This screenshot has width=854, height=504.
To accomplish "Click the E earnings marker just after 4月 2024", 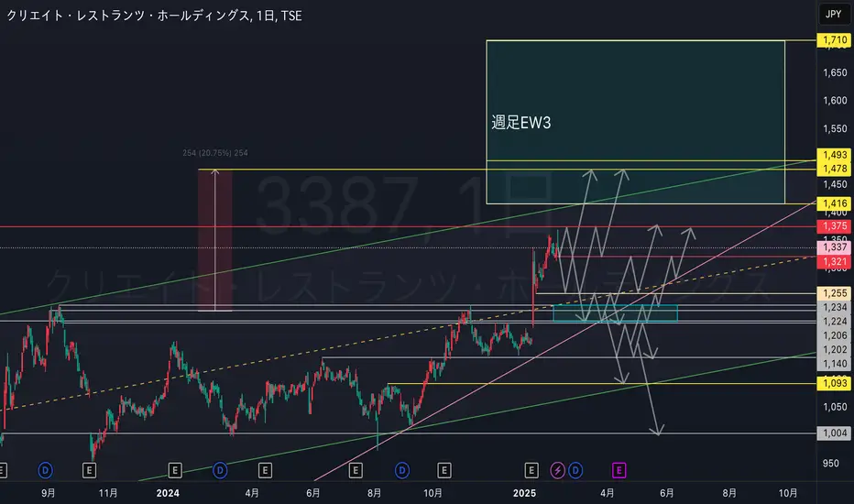I will click(265, 470).
